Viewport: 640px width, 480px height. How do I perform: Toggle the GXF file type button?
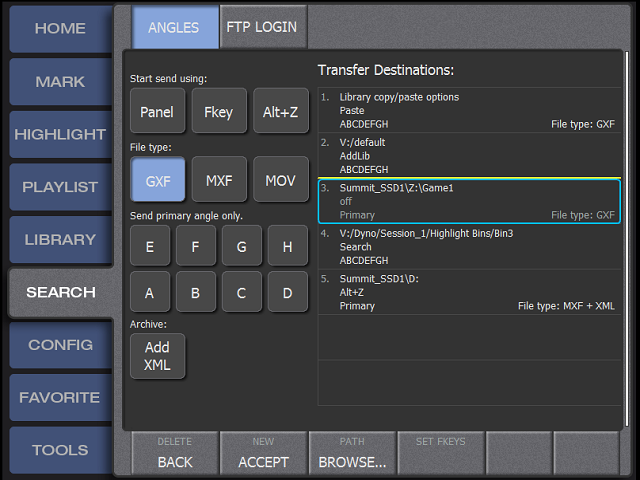(157, 181)
